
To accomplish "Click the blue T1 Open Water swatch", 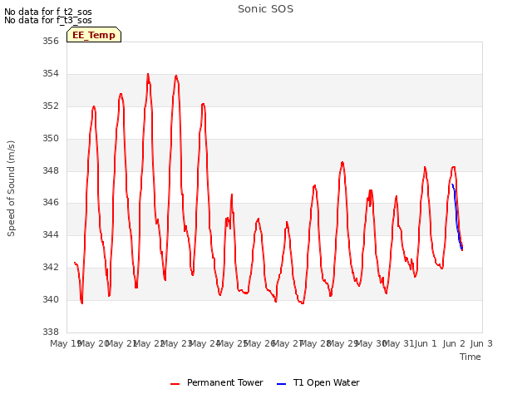I will [281, 384].
